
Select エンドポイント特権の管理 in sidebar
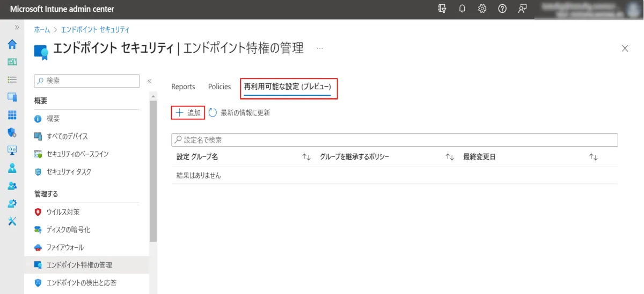86,265
